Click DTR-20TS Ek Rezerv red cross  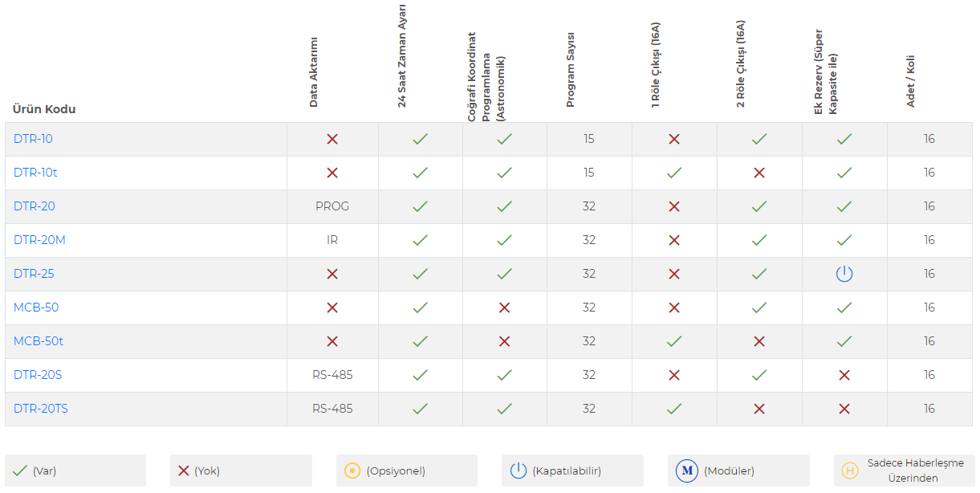[x=844, y=409]
